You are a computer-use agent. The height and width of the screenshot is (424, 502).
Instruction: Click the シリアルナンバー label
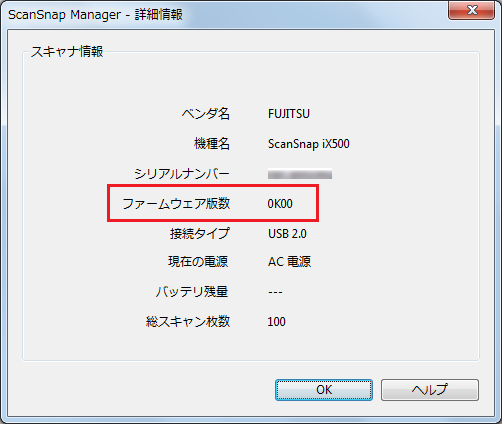click(x=182, y=174)
